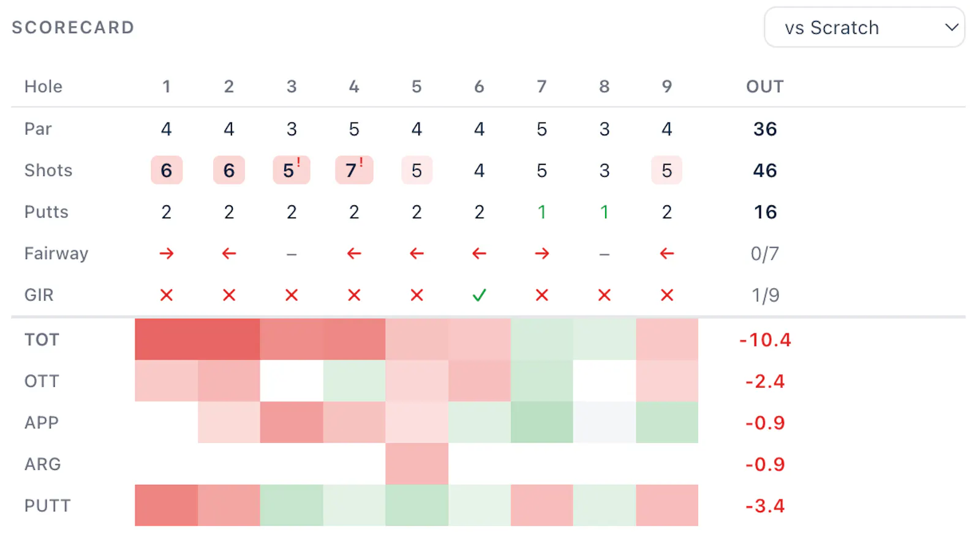Click the left arrow fairway icon for hole 9
The width and height of the screenshot is (980, 554).
click(x=667, y=254)
